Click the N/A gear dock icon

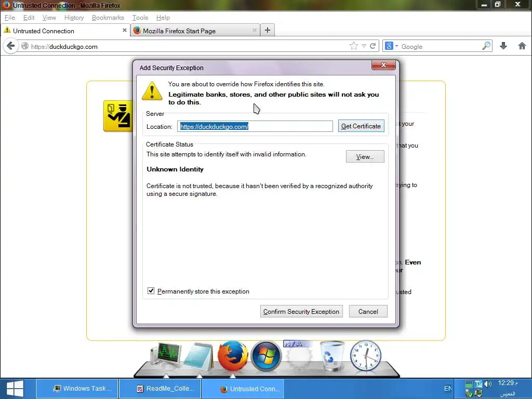[x=299, y=355]
